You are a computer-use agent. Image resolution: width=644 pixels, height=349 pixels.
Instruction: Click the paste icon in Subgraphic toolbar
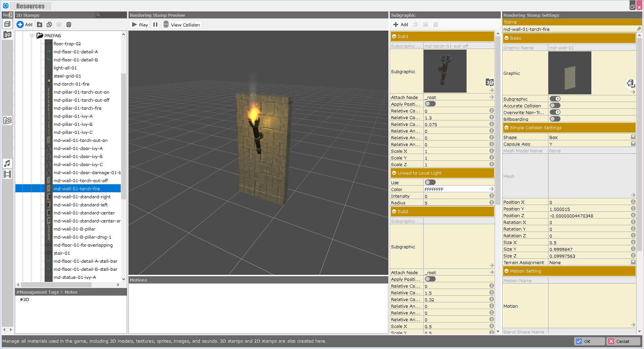[425, 24]
